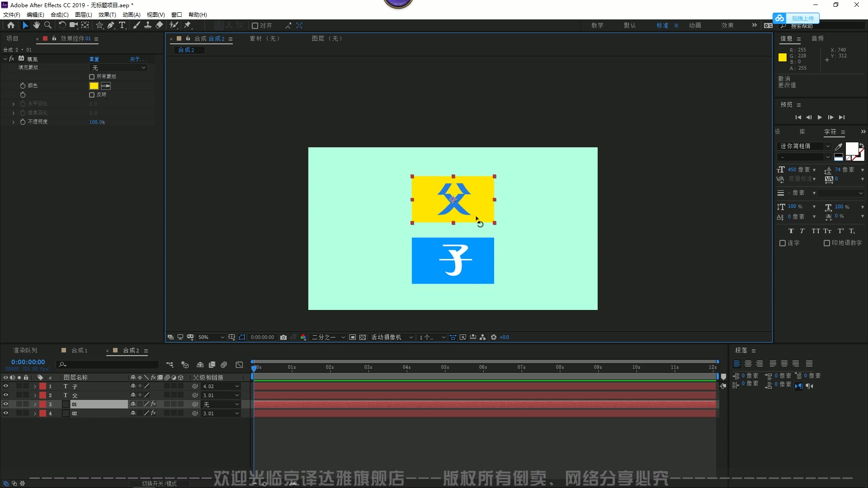Open the 填充蒙版 dropdown
This screenshot has width=868, height=488.
pyautogui.click(x=119, y=68)
